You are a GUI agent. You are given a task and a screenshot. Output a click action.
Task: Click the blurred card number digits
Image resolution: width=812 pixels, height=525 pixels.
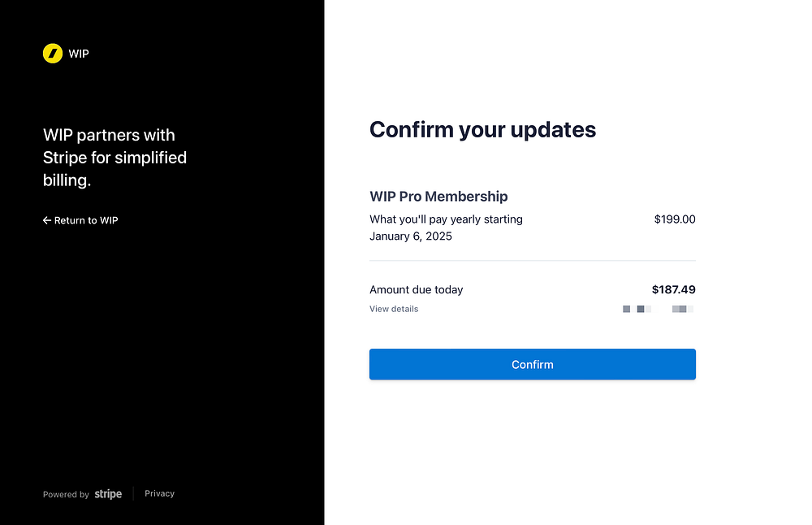(x=683, y=309)
